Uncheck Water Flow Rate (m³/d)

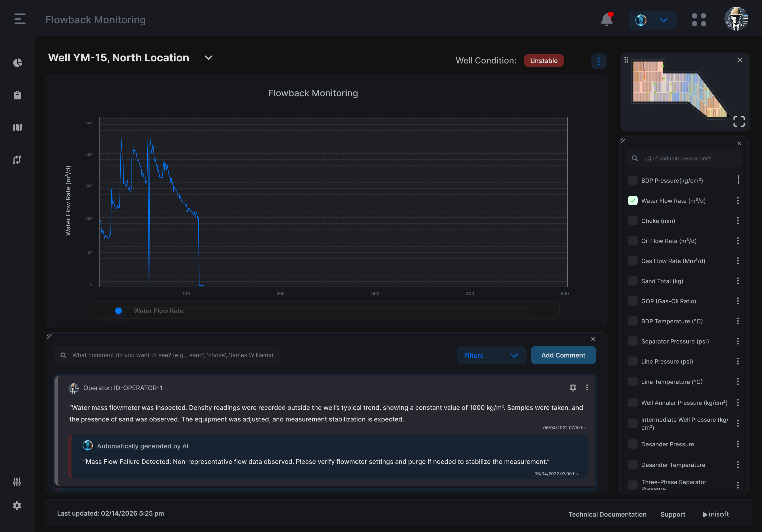[633, 200]
